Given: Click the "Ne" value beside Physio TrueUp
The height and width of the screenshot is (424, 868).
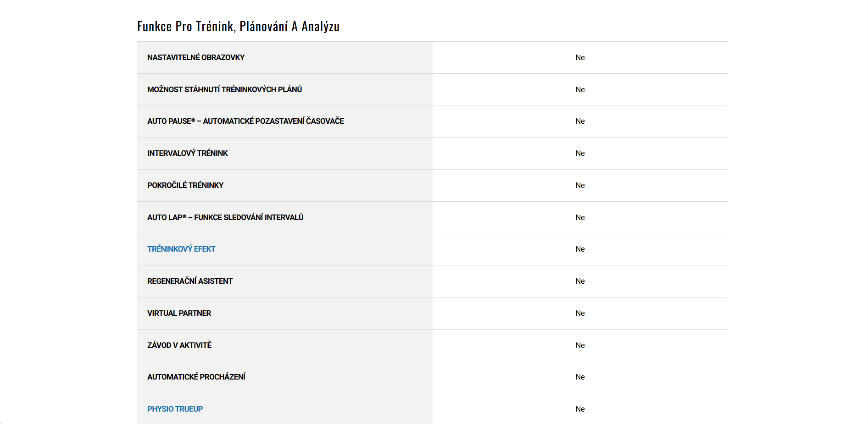Looking at the screenshot, I should (x=580, y=409).
